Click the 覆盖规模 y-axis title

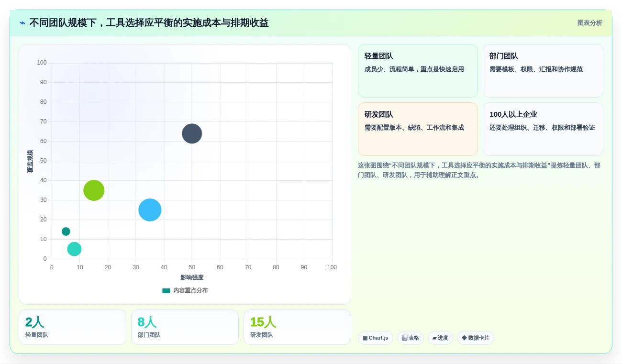click(30, 161)
